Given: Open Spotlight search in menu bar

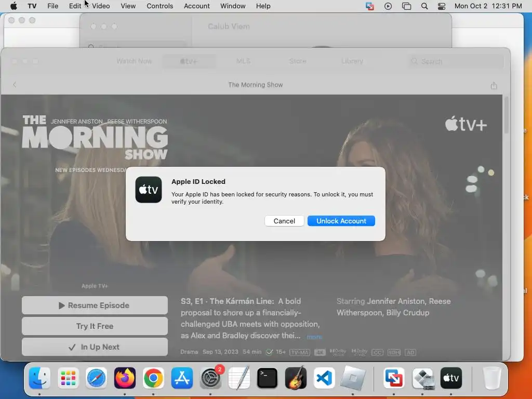Looking at the screenshot, I should pos(424,6).
